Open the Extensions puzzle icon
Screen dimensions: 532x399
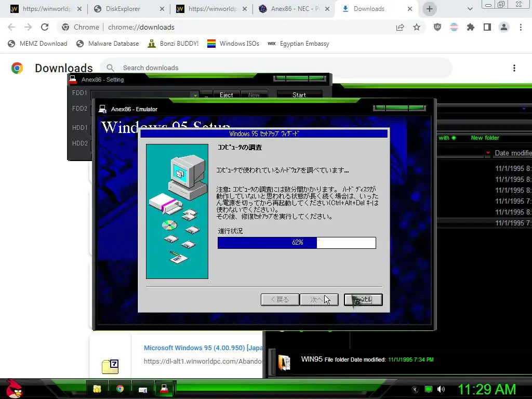471,27
